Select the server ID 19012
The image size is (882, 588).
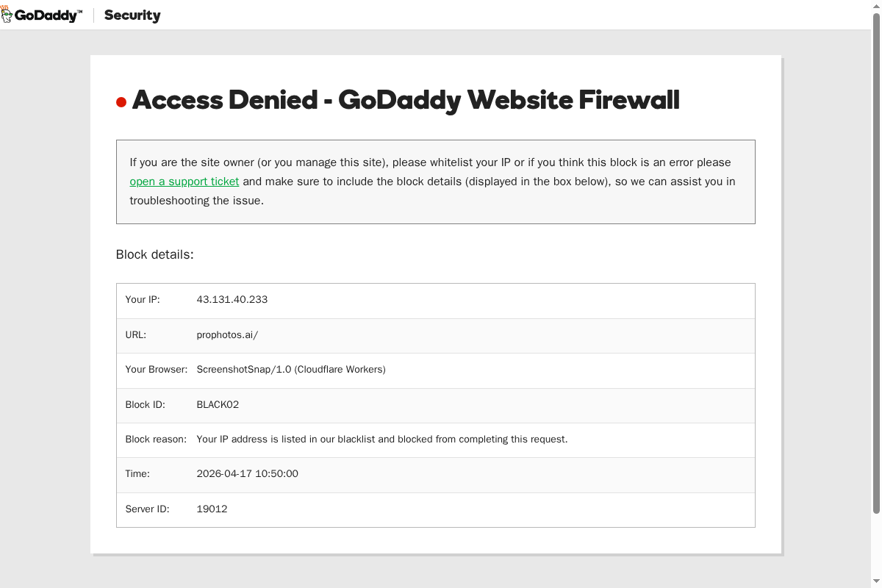(x=212, y=509)
